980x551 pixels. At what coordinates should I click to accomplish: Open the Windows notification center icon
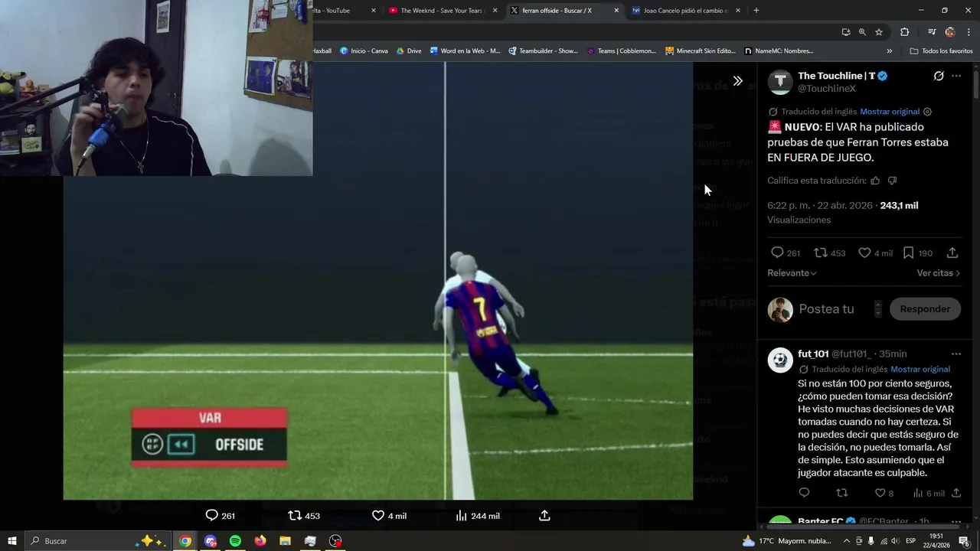tap(963, 541)
